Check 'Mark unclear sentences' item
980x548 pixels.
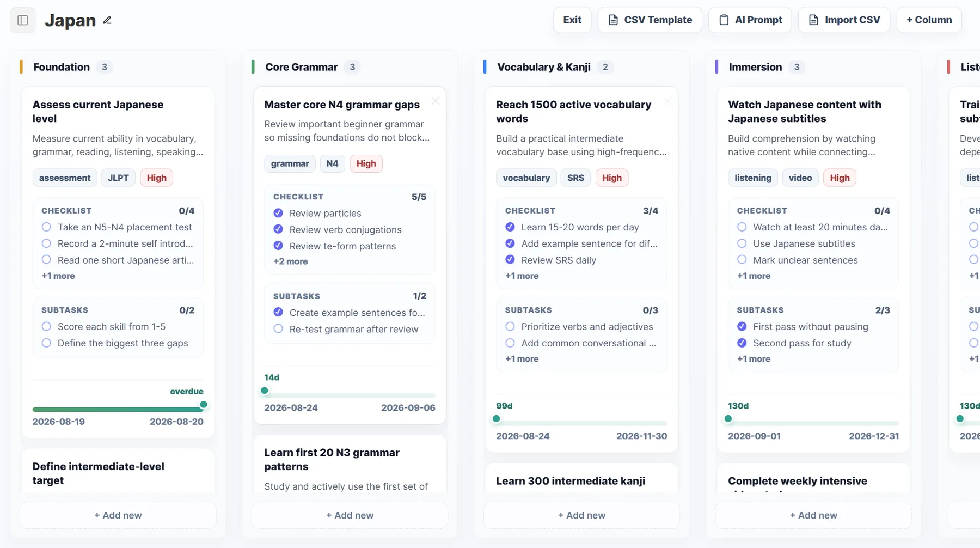(742, 260)
